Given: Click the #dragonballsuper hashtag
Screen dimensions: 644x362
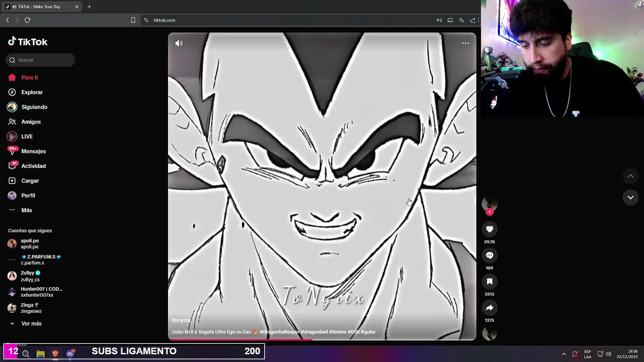Looking at the screenshot, I should [280, 332].
